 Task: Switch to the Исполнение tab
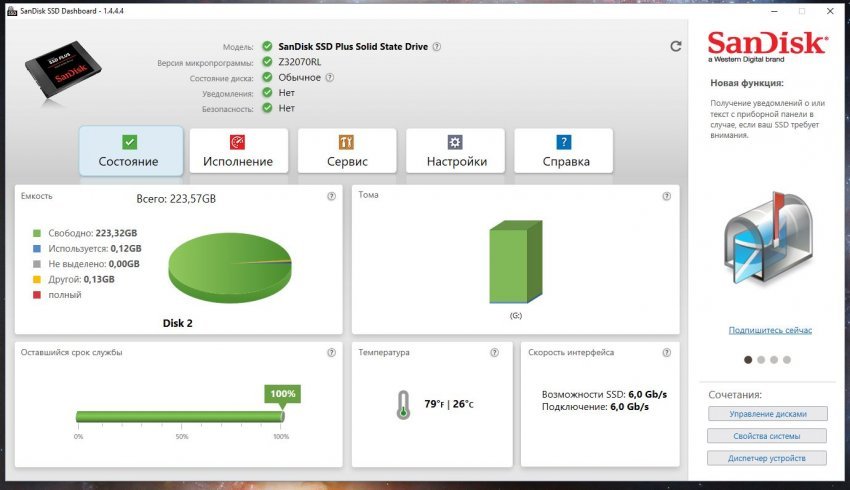click(239, 151)
